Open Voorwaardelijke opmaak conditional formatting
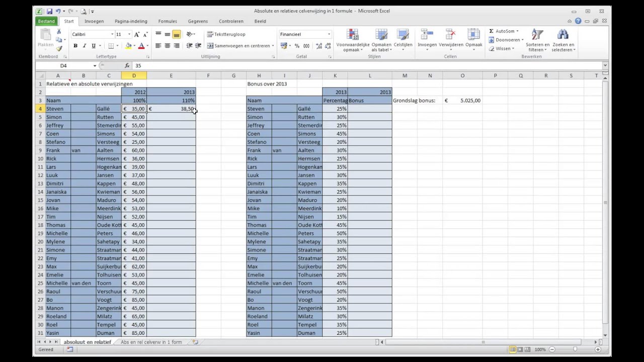This screenshot has height=362, width=644. [353, 41]
